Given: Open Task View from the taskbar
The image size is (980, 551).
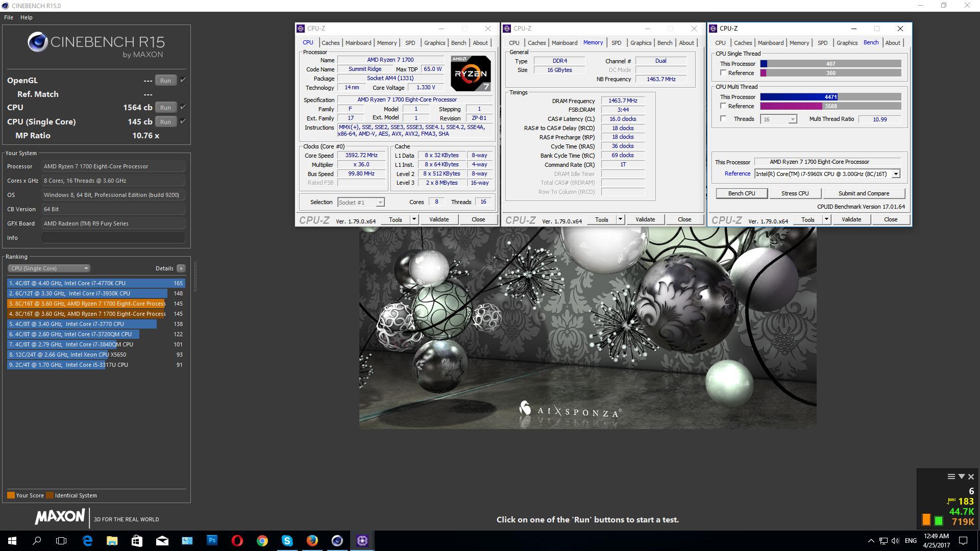Looking at the screenshot, I should tap(61, 541).
